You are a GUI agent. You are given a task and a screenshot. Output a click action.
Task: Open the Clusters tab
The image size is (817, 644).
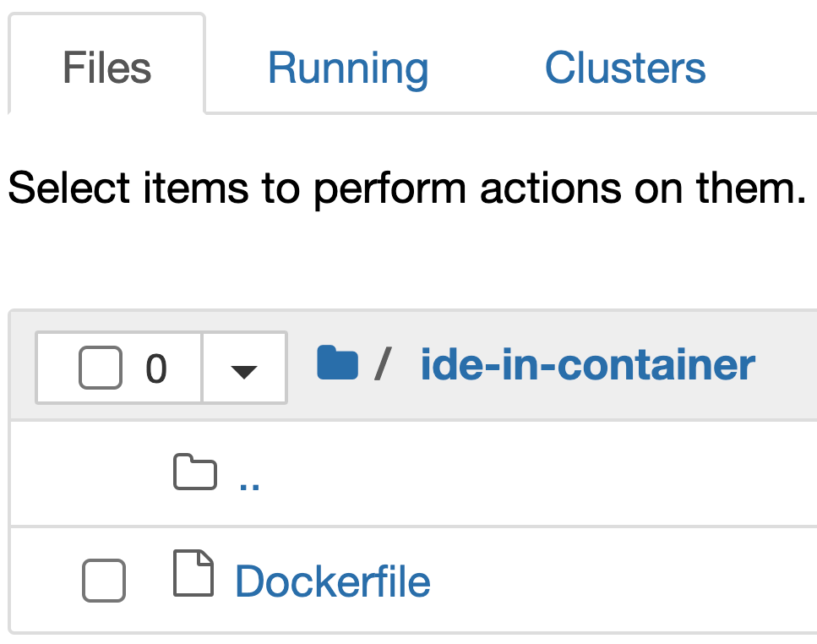[625, 68]
